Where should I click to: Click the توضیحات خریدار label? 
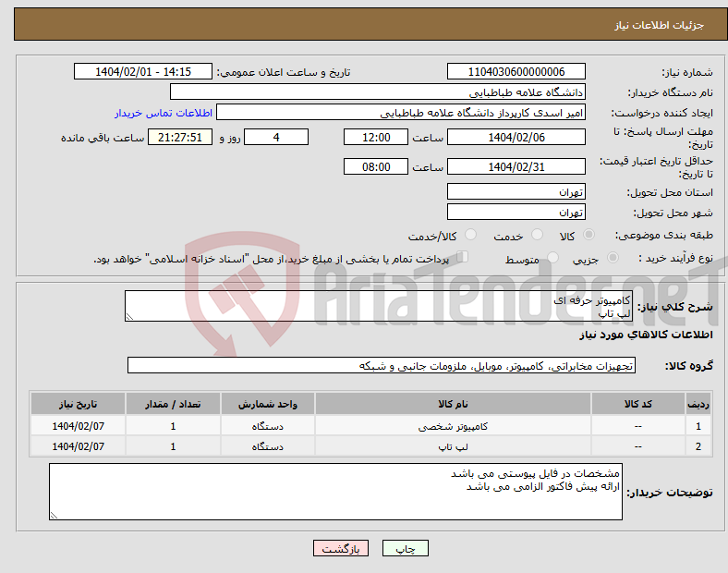[670, 493]
